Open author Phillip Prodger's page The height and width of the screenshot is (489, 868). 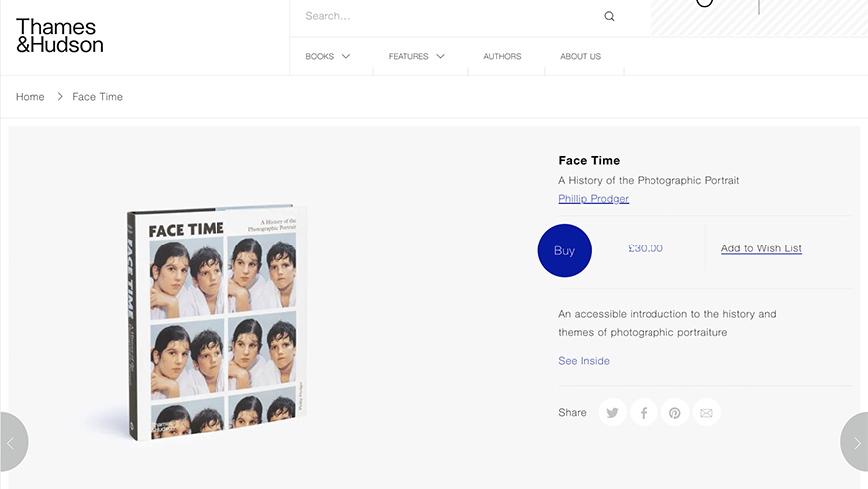[593, 198]
